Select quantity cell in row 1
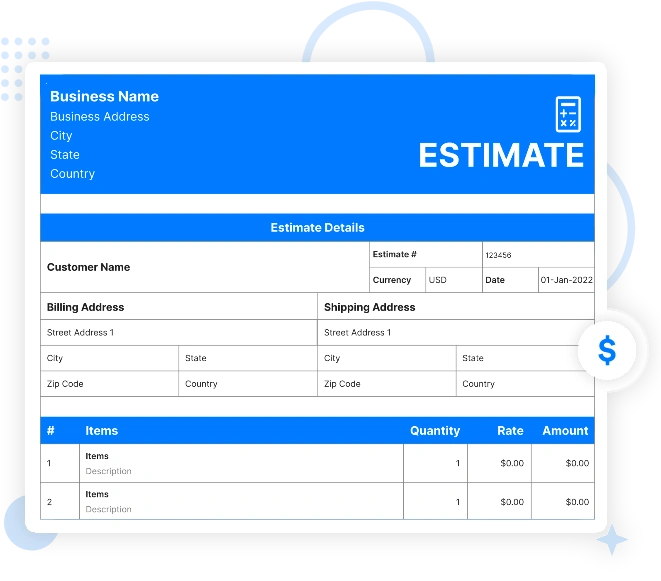The image size is (661, 581). [435, 463]
